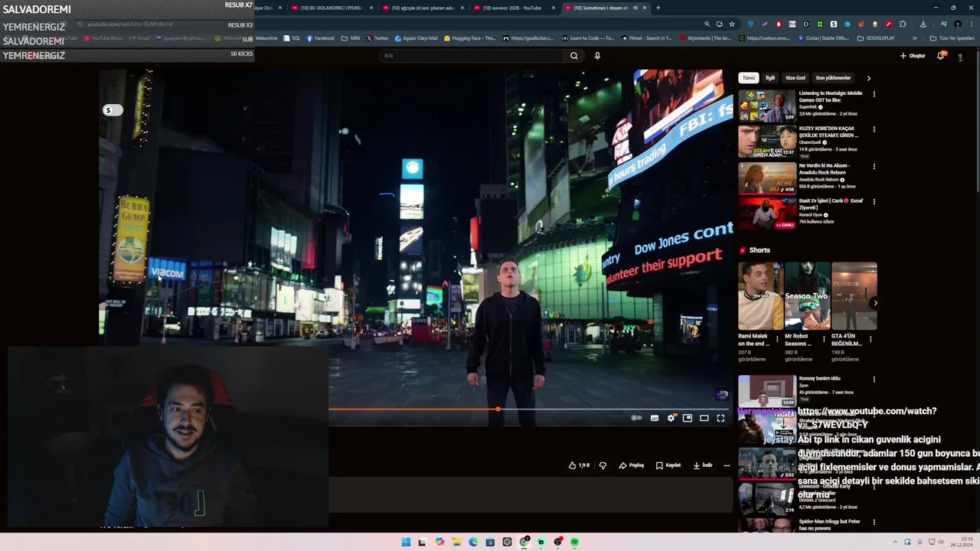The image size is (980, 551).
Task: Open Copilot from taskbar
Action: coord(439,542)
